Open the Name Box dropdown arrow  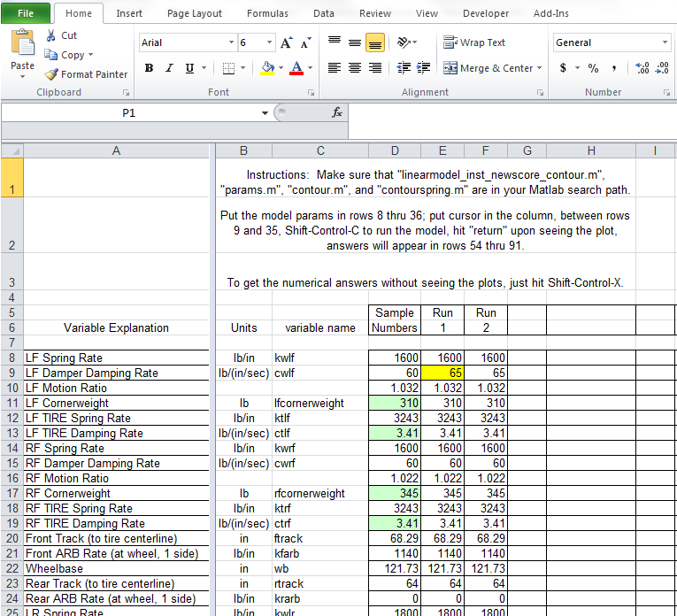point(265,113)
